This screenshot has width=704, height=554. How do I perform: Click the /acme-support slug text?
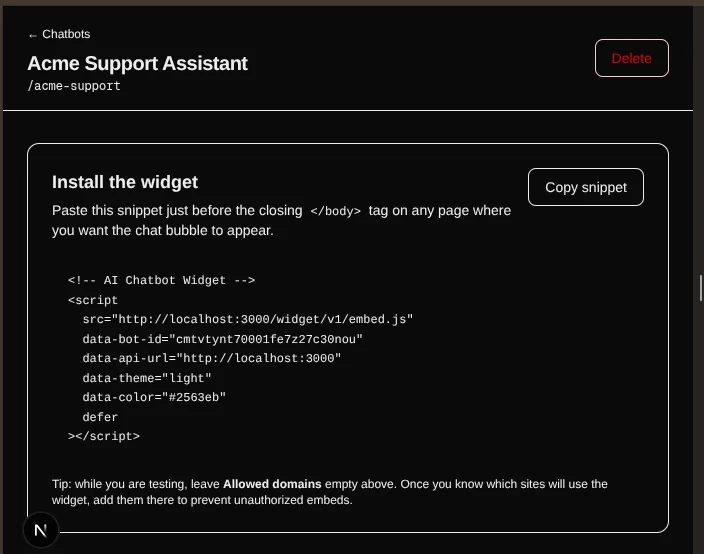[74, 86]
